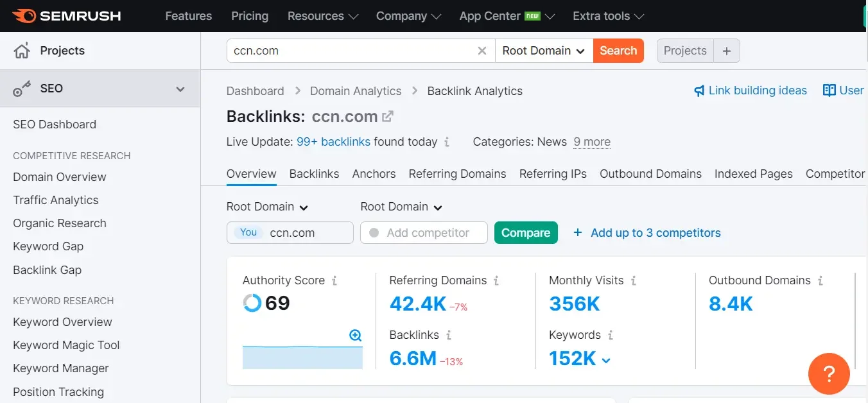Expand the Company menu

coord(409,16)
